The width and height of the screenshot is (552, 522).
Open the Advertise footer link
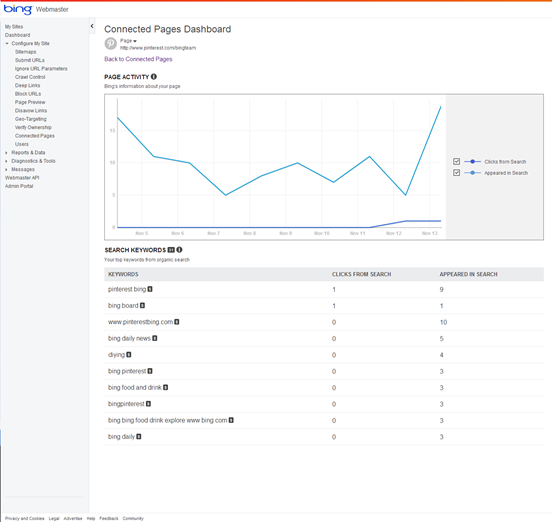coord(73,518)
